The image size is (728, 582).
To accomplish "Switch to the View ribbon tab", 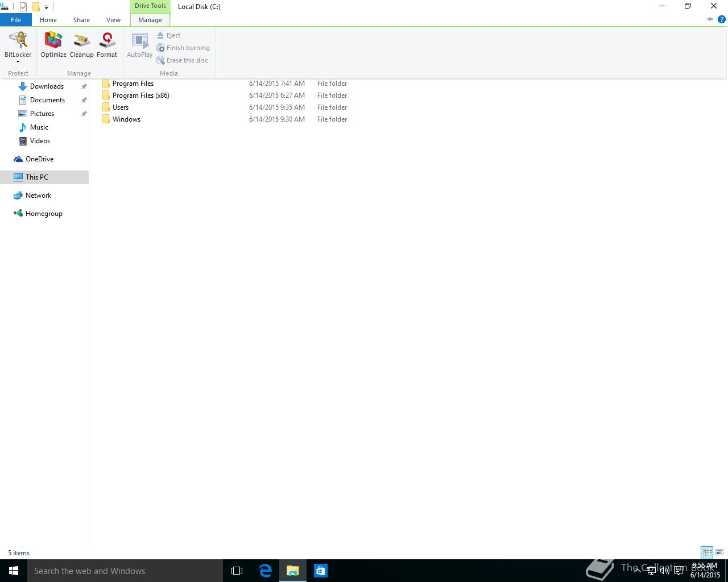I will pos(113,20).
